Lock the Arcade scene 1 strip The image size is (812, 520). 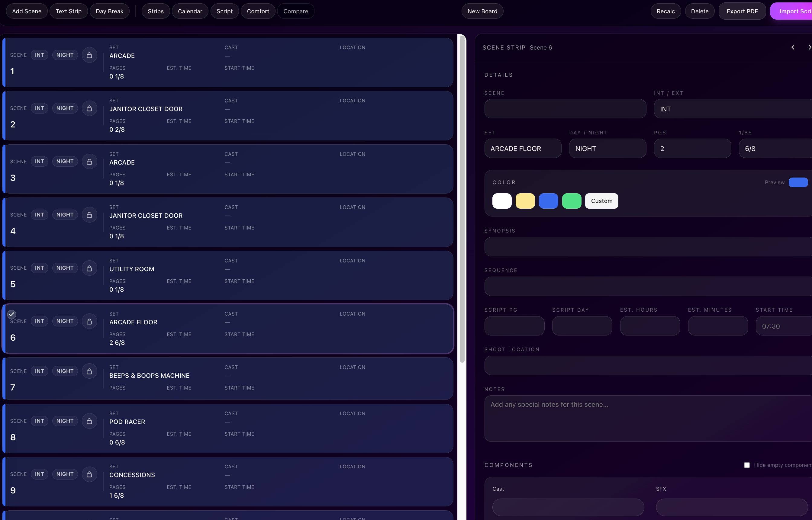pos(89,55)
